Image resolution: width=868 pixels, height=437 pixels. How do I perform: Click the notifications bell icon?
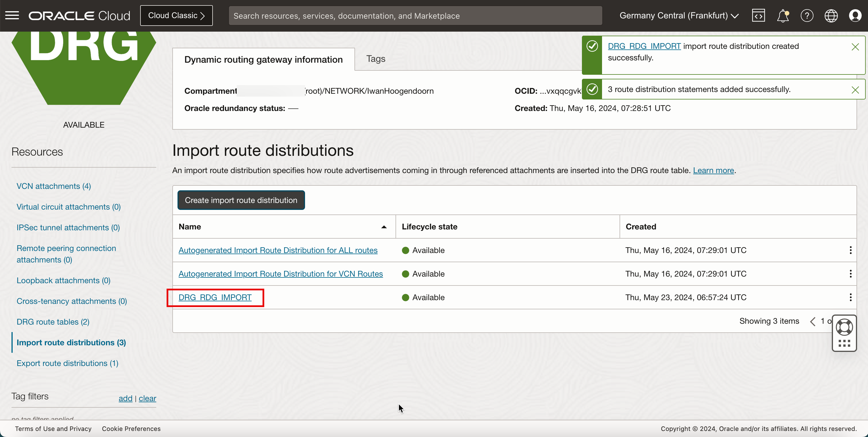coord(783,16)
